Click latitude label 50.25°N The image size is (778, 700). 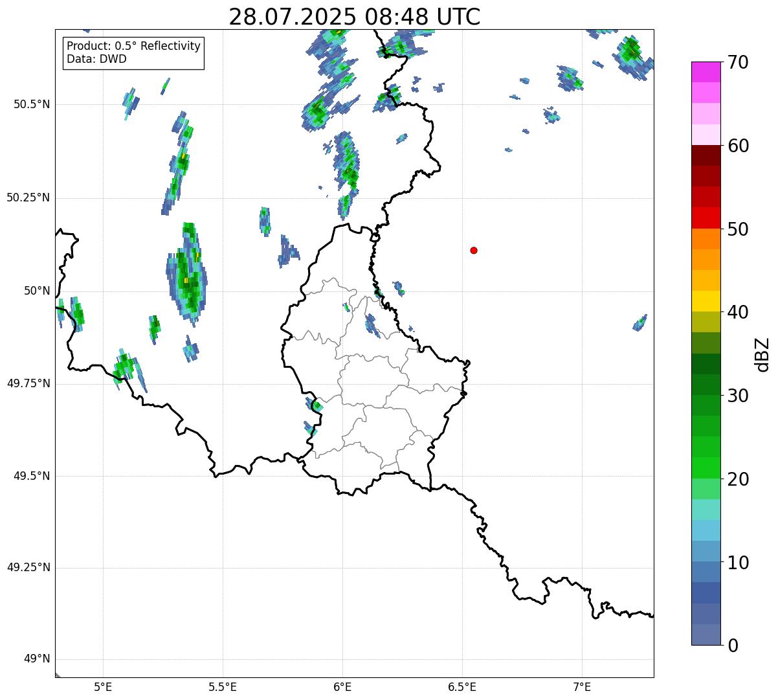28,198
